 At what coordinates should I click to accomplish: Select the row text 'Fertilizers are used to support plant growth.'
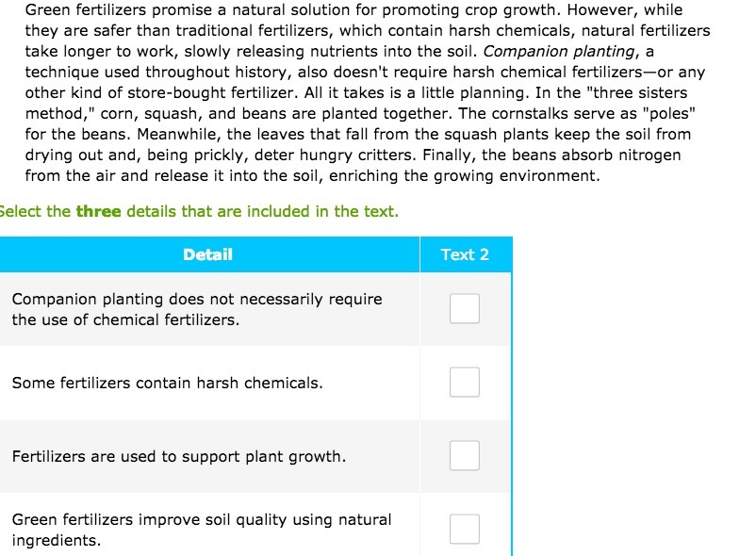tap(179, 456)
